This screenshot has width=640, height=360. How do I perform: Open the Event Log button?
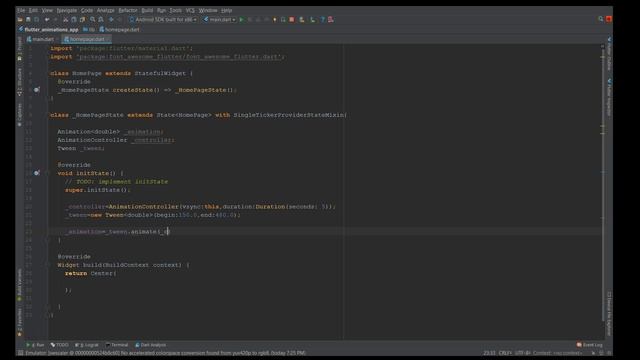click(x=590, y=345)
